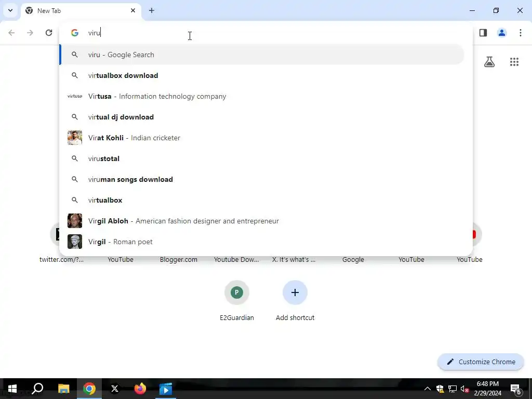Select the New Tab tab
The height and width of the screenshot is (399, 532).
click(82, 10)
